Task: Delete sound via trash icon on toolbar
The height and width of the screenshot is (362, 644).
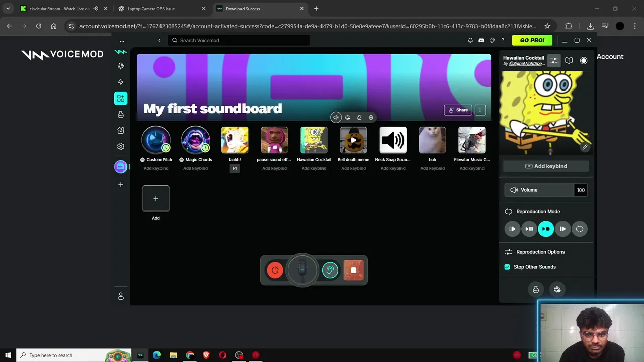Action: point(371,117)
